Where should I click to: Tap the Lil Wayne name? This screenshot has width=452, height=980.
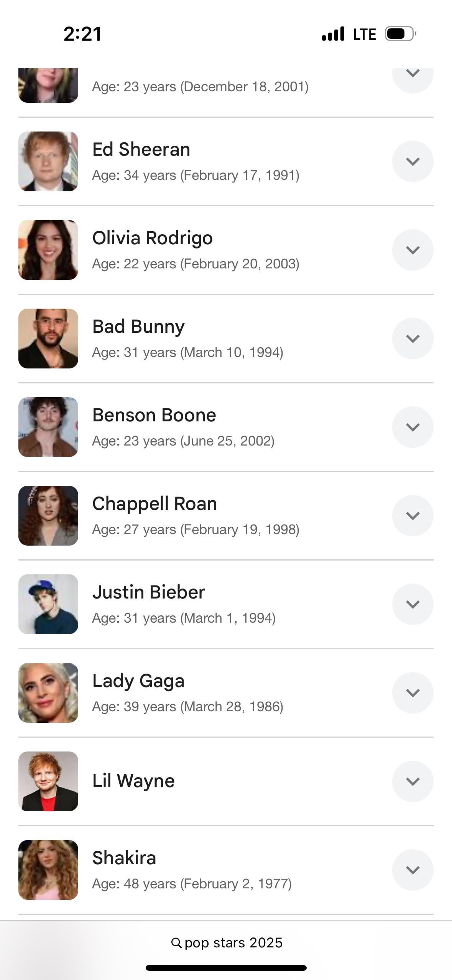pos(133,781)
